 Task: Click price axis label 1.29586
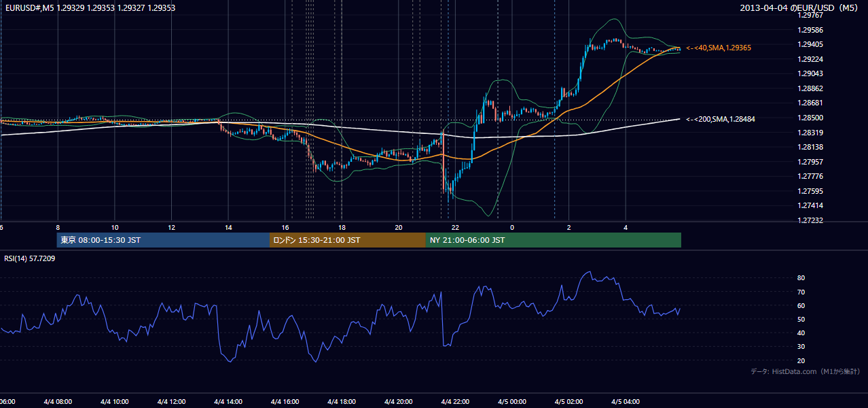810,30
